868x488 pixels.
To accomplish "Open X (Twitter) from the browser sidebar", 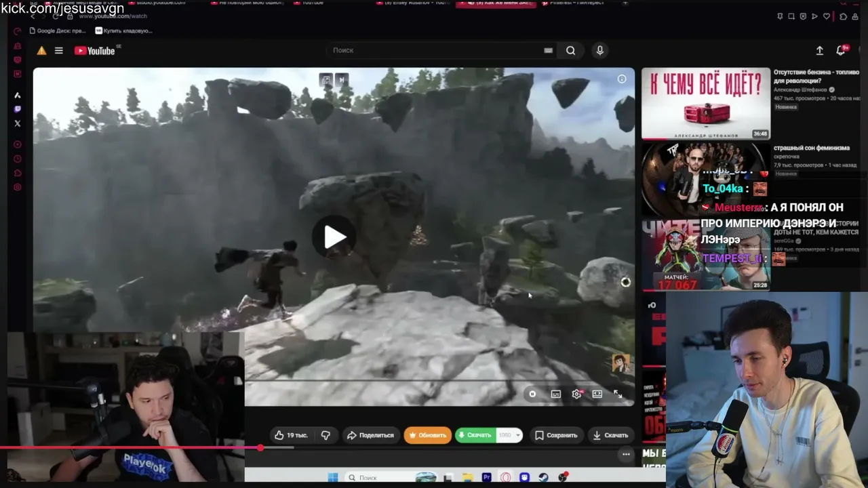I will click(18, 123).
